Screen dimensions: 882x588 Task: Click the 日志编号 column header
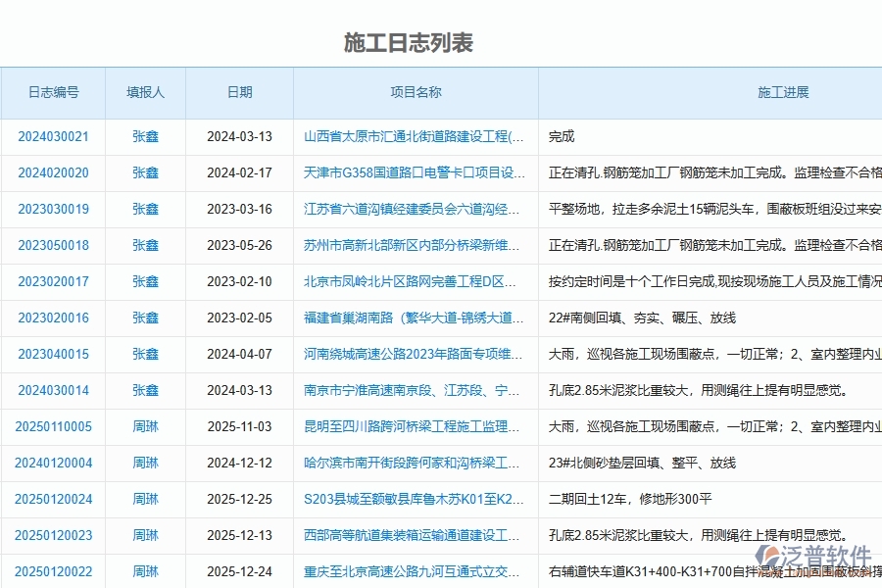click(52, 92)
